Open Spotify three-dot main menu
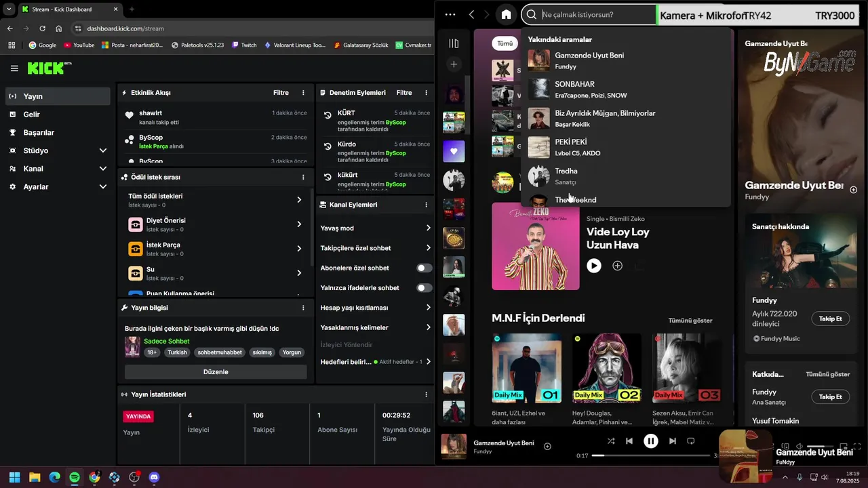This screenshot has height=488, width=868. [450, 14]
